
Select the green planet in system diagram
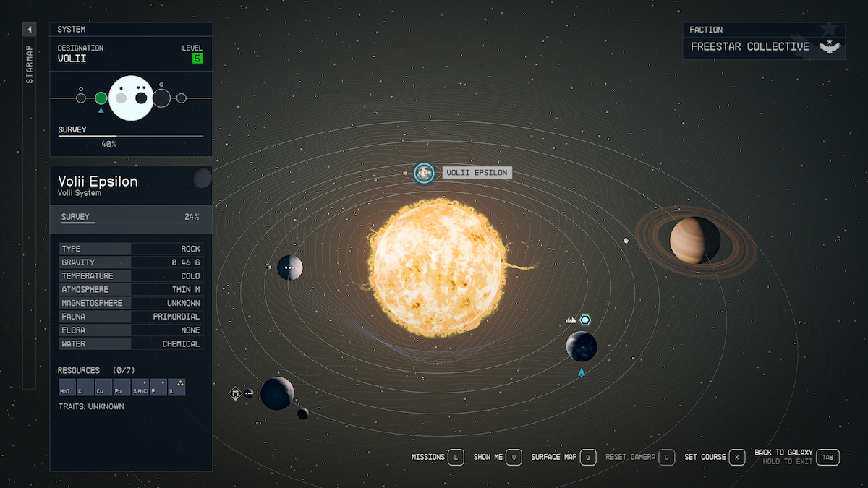[x=101, y=98]
